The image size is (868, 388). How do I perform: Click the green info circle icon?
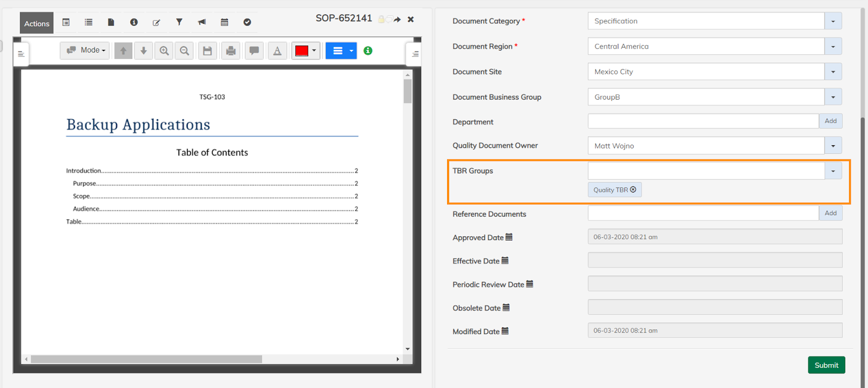tap(368, 50)
